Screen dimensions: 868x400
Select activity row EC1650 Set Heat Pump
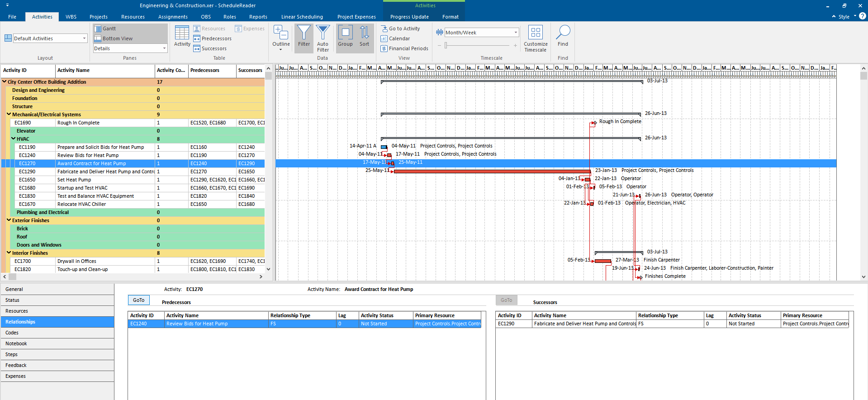(133, 180)
